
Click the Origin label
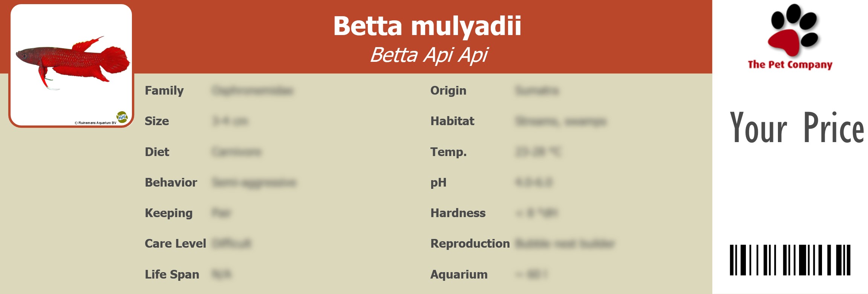448,91
